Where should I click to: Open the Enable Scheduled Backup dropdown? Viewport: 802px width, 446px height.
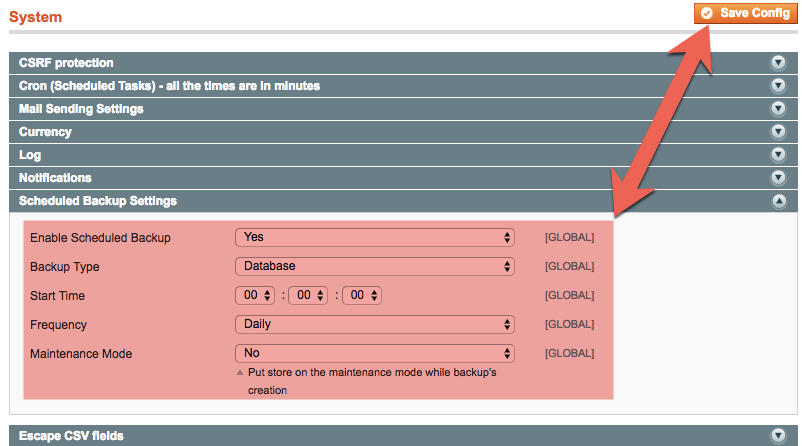(374, 237)
